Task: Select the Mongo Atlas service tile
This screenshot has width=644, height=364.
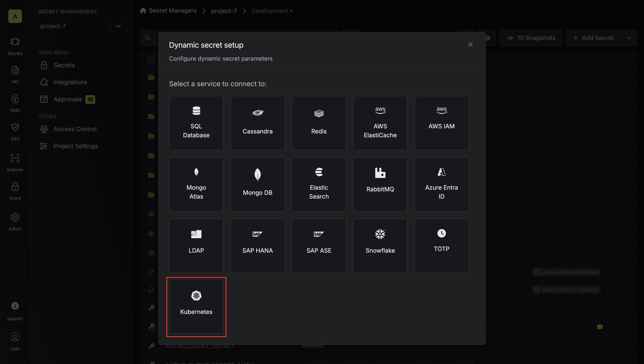Action: (x=196, y=184)
